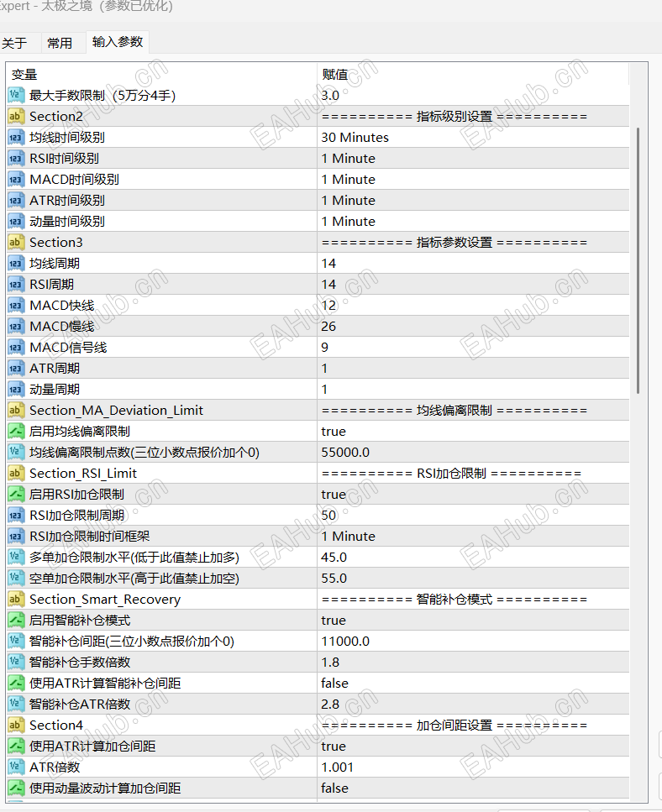This screenshot has height=812, width=662.
Task: Edit 均线偏离限制点数 value 55000.0
Action: pyautogui.click(x=473, y=452)
